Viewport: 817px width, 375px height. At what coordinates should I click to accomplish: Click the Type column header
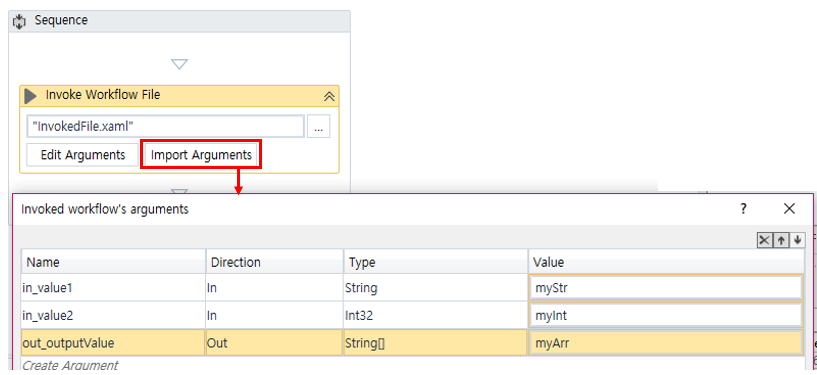tap(436, 261)
